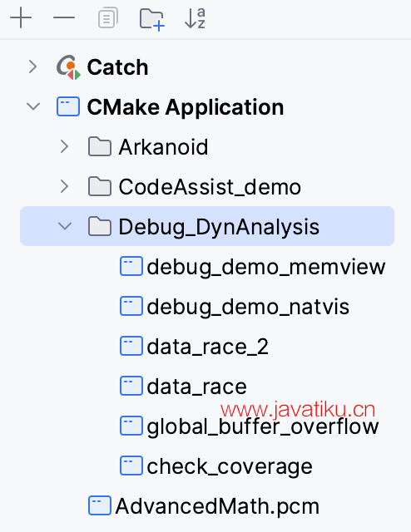411x532 pixels.
Task: Open the data_race_2 configuration
Action: click(x=194, y=346)
